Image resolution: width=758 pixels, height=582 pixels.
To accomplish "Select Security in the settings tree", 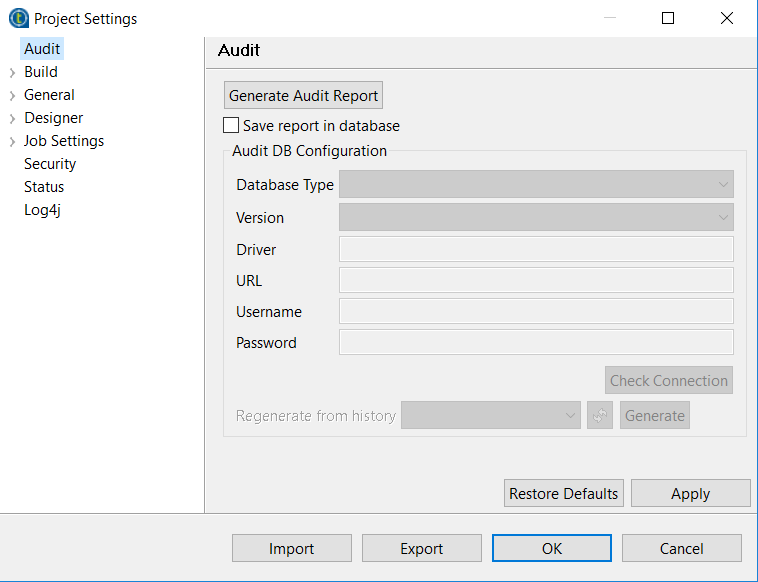I will 50,164.
